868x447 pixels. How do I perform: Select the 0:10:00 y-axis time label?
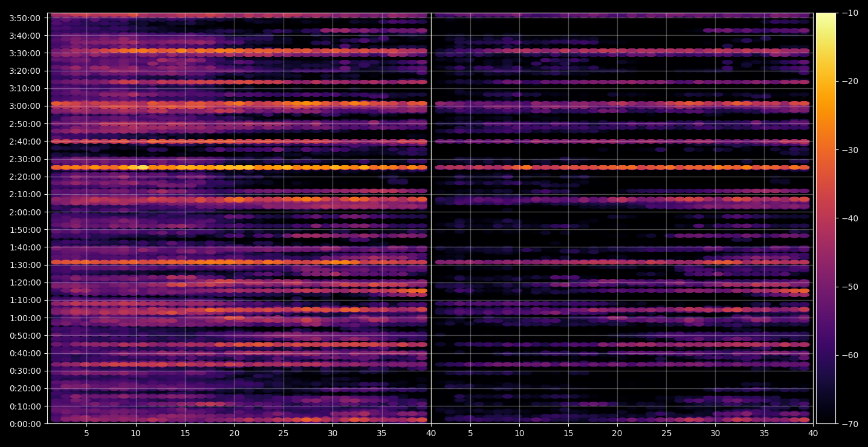pyautogui.click(x=25, y=406)
